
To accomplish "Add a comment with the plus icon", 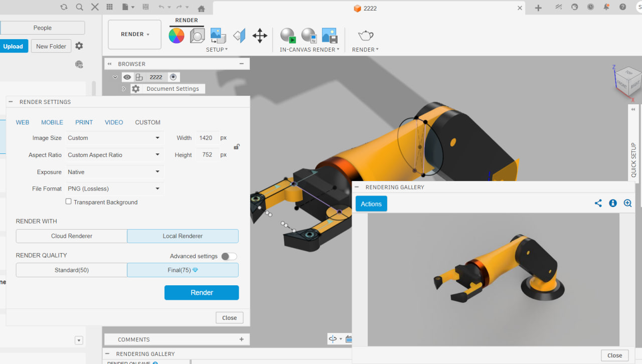I will 242,339.
